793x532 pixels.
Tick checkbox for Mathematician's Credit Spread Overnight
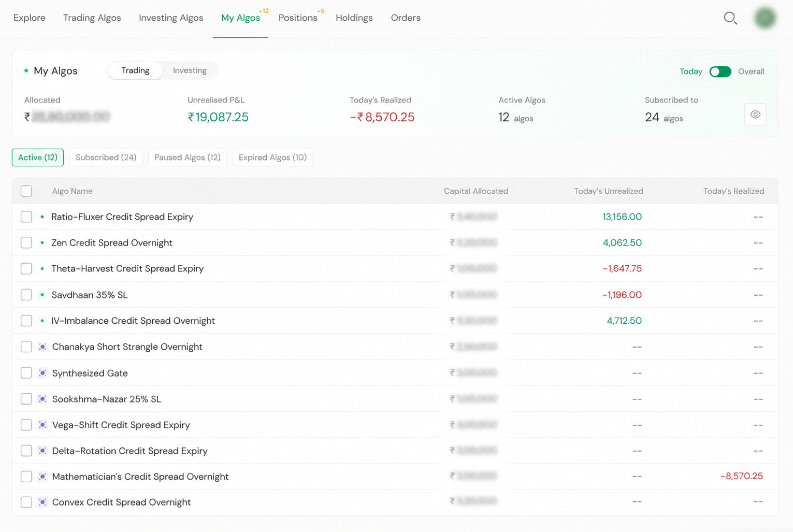(26, 477)
